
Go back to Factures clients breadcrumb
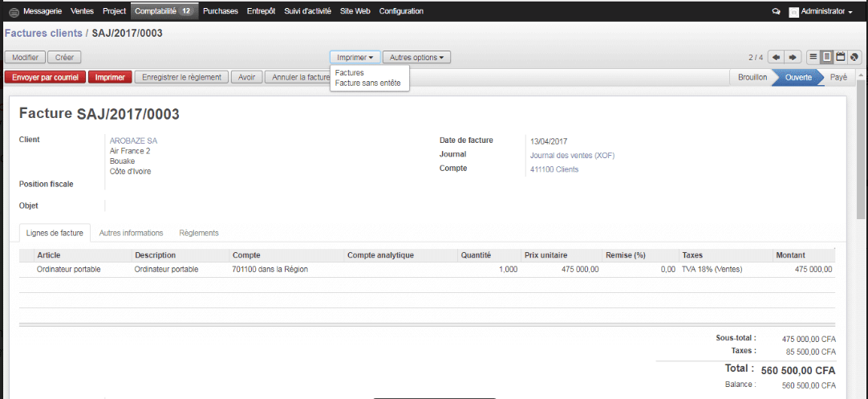click(x=43, y=33)
